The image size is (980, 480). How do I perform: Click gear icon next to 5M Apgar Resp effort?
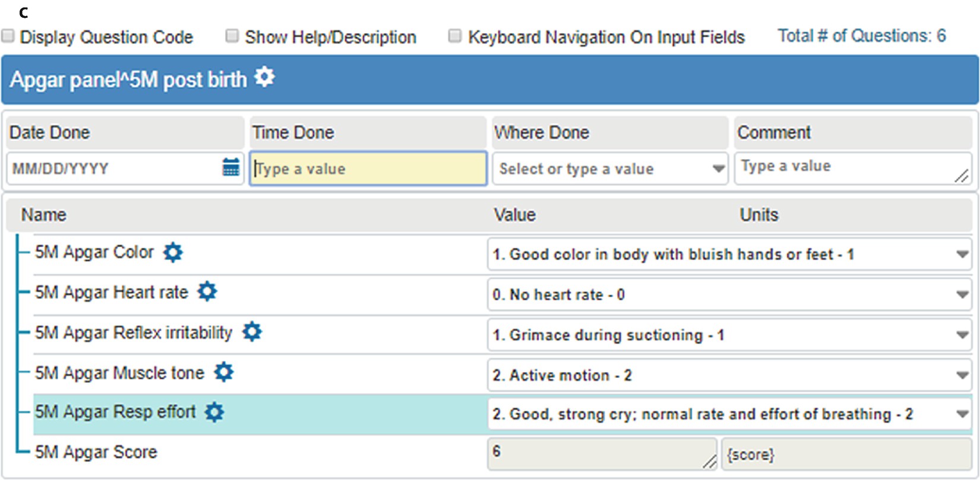(x=214, y=412)
